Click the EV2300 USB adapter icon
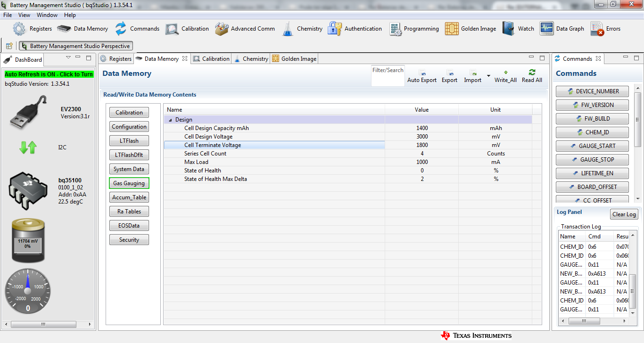This screenshot has height=343, width=644. [x=29, y=112]
